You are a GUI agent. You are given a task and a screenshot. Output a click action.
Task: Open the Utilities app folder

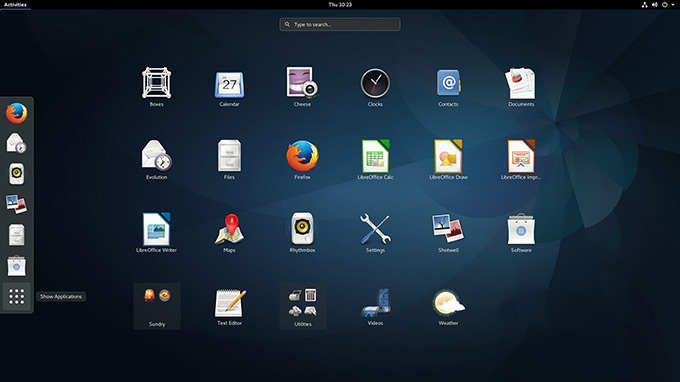pyautogui.click(x=303, y=307)
